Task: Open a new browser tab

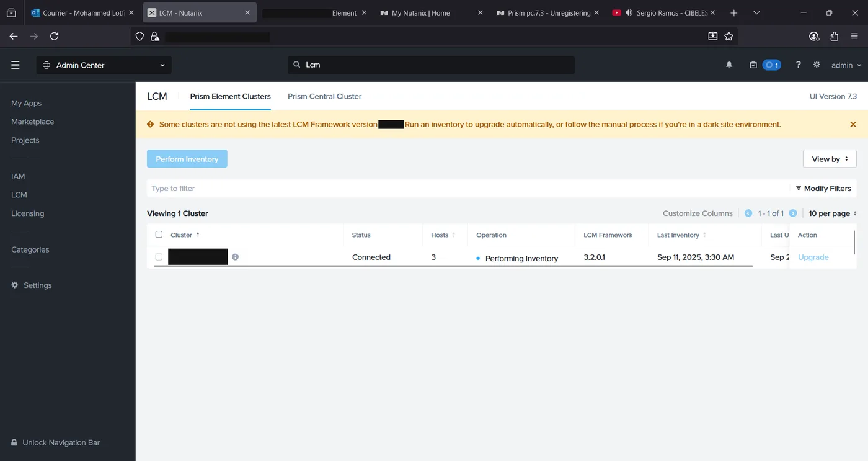Action: click(x=734, y=13)
